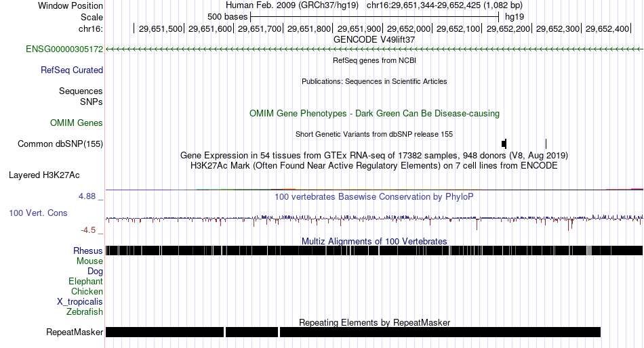This screenshot has width=644, height=348.
Task: Click the Scale label
Action: click(x=92, y=17)
